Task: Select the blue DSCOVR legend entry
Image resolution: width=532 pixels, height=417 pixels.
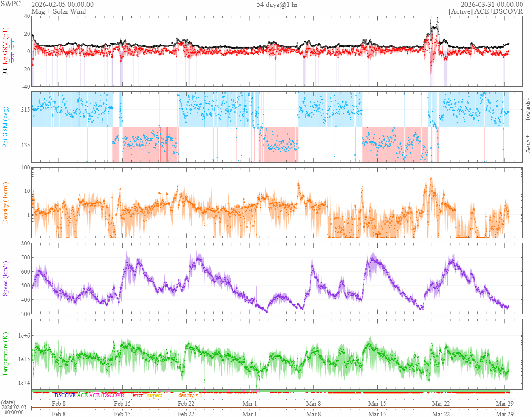Action: click(65, 395)
